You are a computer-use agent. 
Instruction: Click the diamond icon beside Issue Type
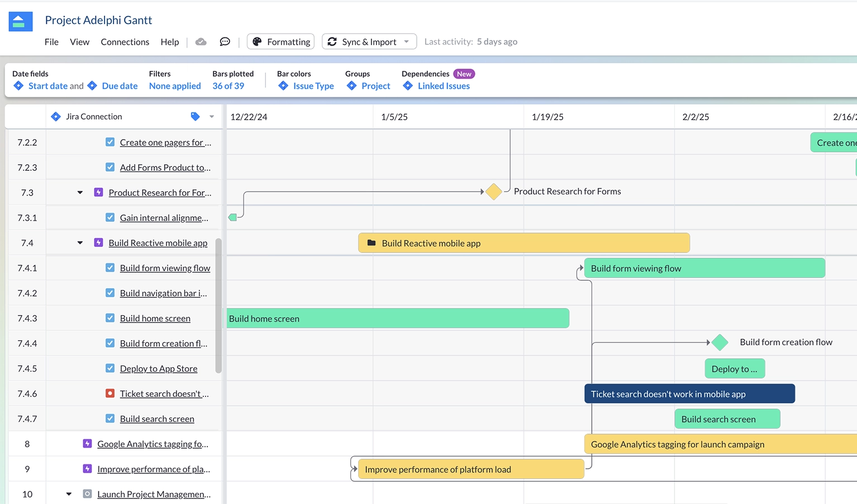(283, 85)
